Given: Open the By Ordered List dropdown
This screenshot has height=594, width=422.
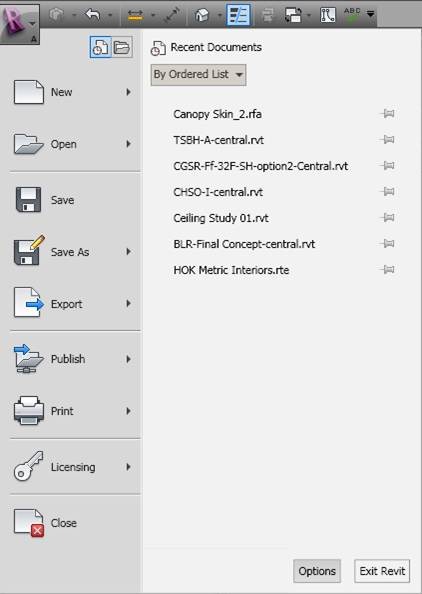Looking at the screenshot, I should tap(198, 75).
